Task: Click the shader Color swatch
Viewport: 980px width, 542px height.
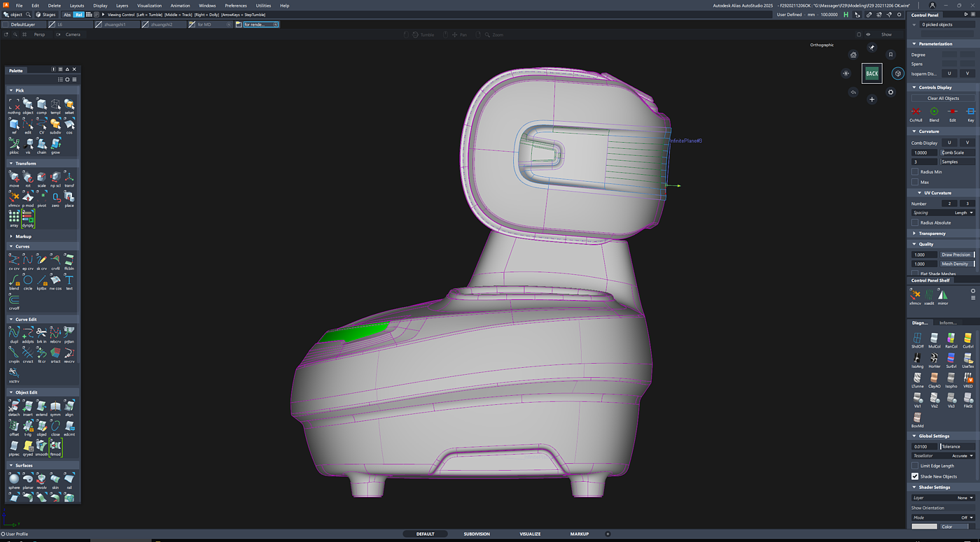Action: [x=924, y=527]
